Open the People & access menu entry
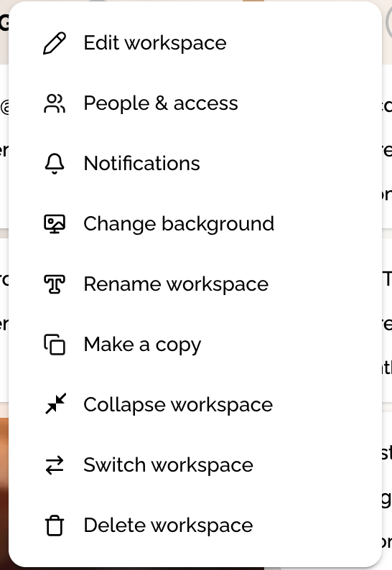 click(x=195, y=103)
